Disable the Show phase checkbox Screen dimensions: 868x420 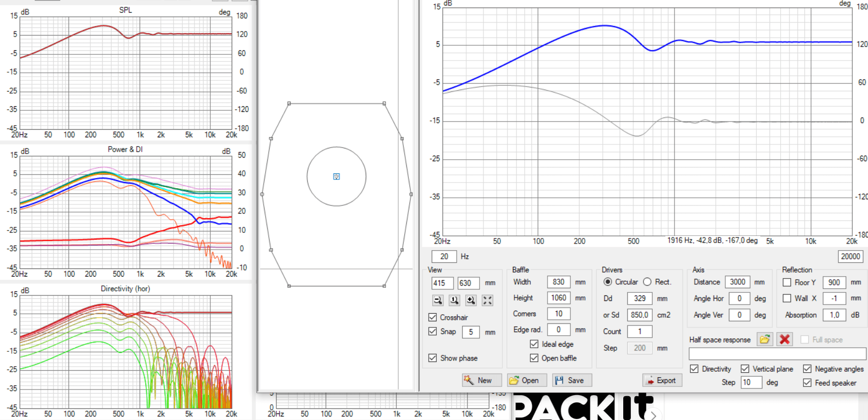(x=433, y=358)
